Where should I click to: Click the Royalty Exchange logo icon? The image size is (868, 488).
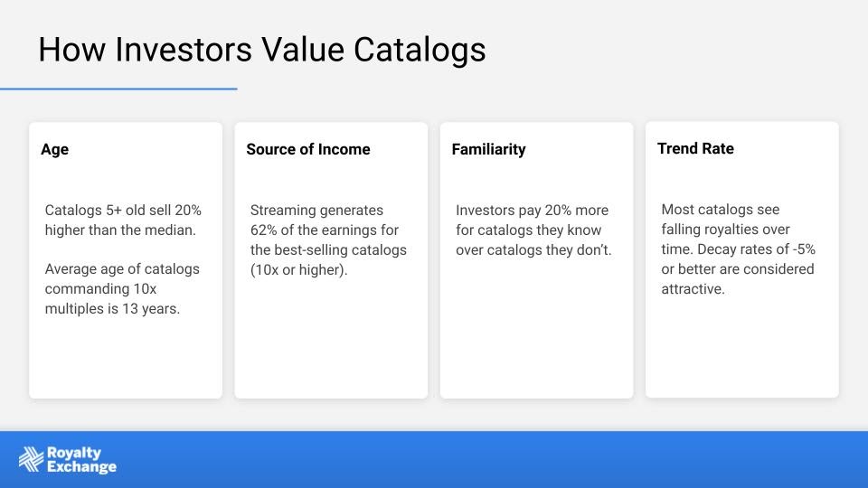[31, 459]
